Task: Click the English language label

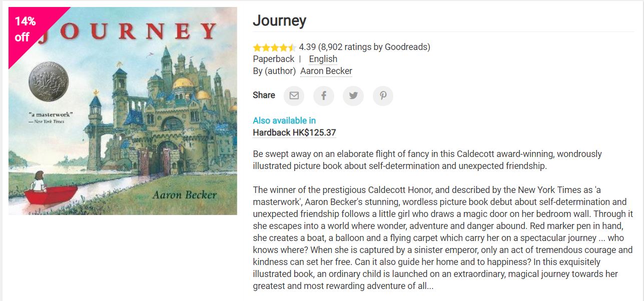Action: coord(323,59)
